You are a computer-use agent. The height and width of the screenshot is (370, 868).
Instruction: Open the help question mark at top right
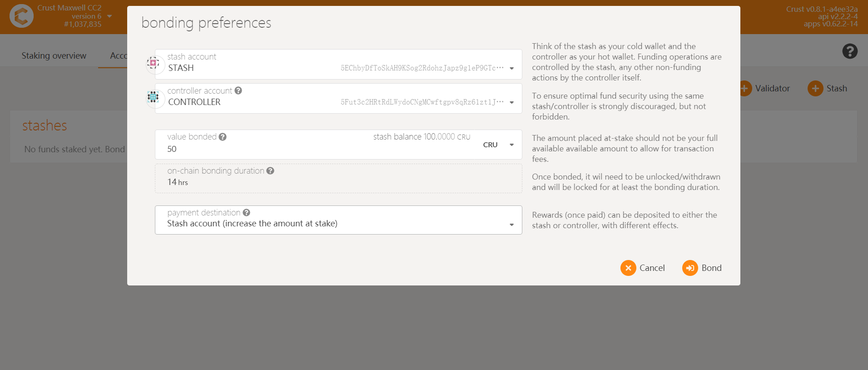coord(850,51)
